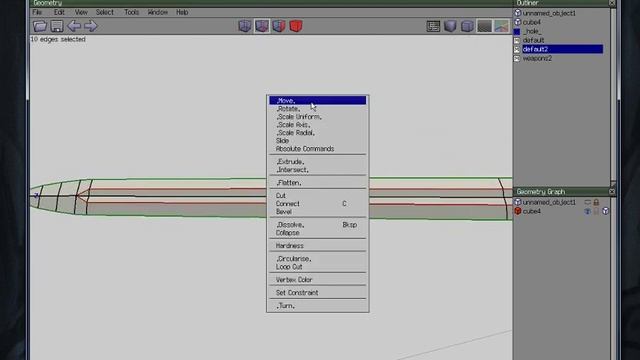The height and width of the screenshot is (360, 640).
Task: Click the default2 material icon in Outliner
Action: (517, 49)
